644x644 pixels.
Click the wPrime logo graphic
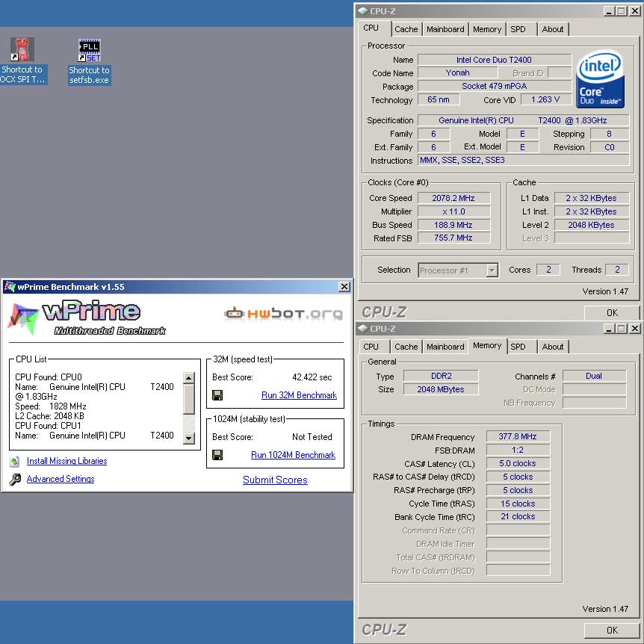(x=86, y=318)
